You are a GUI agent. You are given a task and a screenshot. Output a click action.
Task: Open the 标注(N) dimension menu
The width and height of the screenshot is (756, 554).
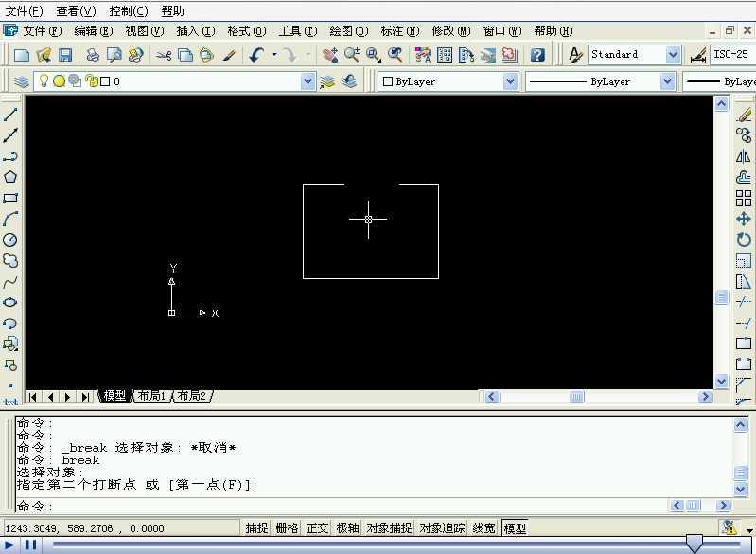(399, 31)
